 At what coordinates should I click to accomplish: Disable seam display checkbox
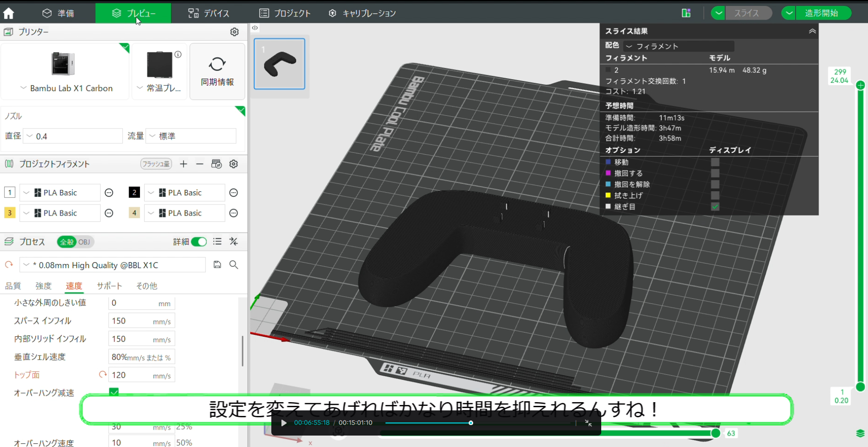[x=715, y=206]
